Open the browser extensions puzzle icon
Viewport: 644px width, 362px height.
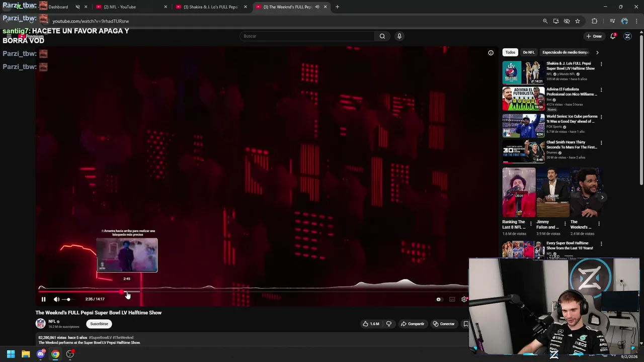point(594,21)
